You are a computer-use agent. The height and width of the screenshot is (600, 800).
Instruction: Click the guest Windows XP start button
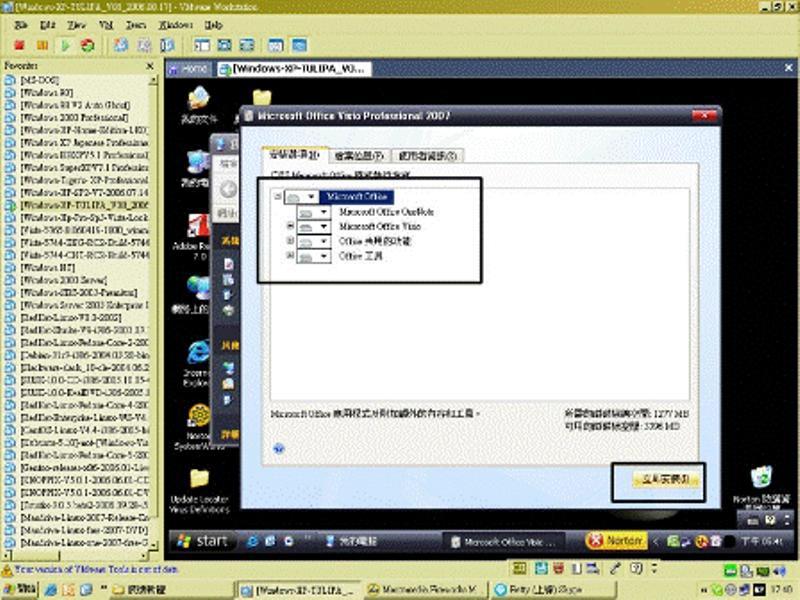203,541
